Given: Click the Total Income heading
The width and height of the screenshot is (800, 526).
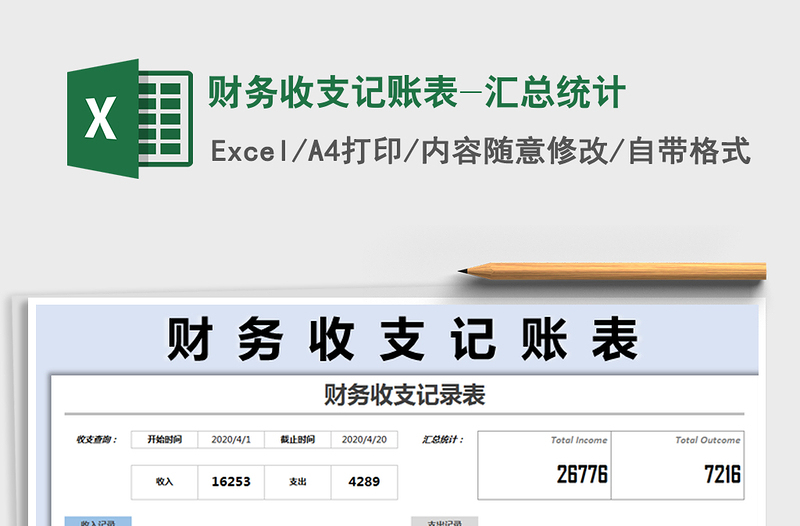Looking at the screenshot, I should click(x=579, y=440).
